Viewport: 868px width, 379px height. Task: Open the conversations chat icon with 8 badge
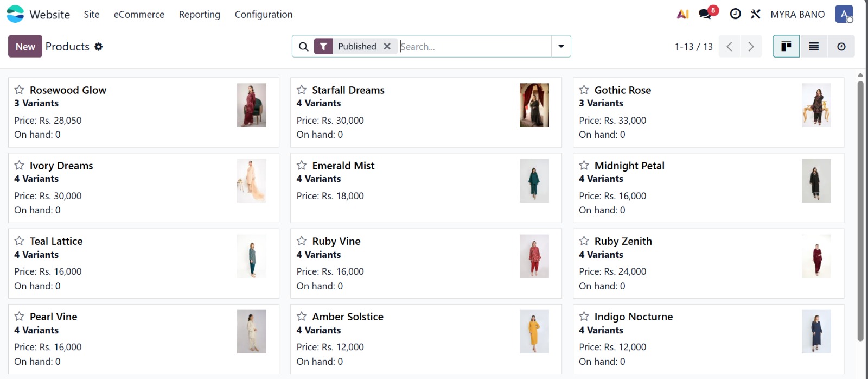705,14
